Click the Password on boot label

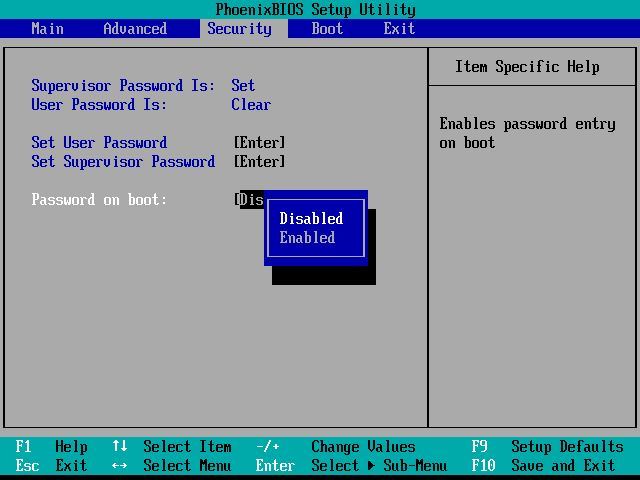pos(99,200)
